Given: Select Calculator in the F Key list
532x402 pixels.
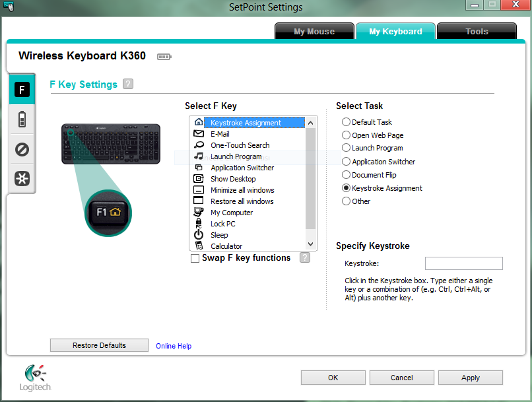Looking at the screenshot, I should (x=226, y=246).
